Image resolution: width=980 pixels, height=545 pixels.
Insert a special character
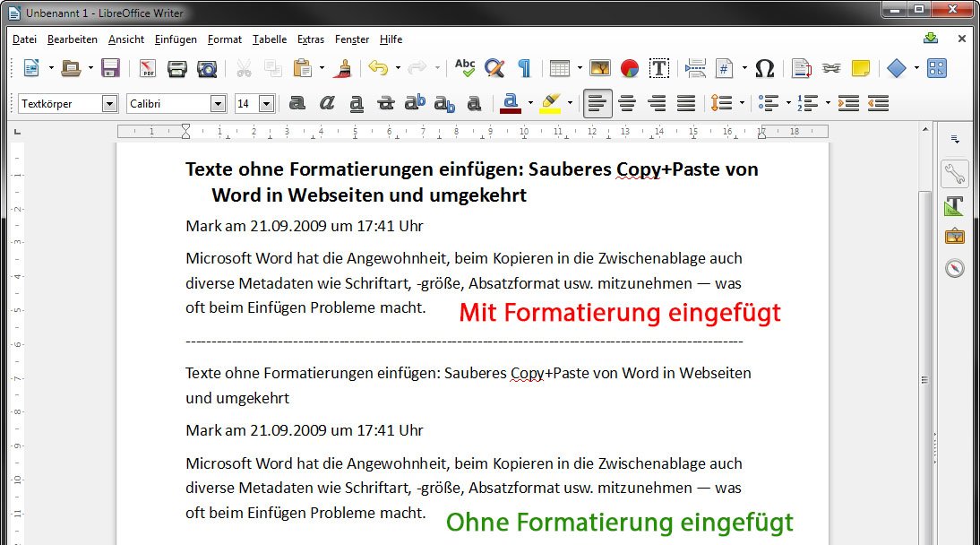[x=764, y=67]
